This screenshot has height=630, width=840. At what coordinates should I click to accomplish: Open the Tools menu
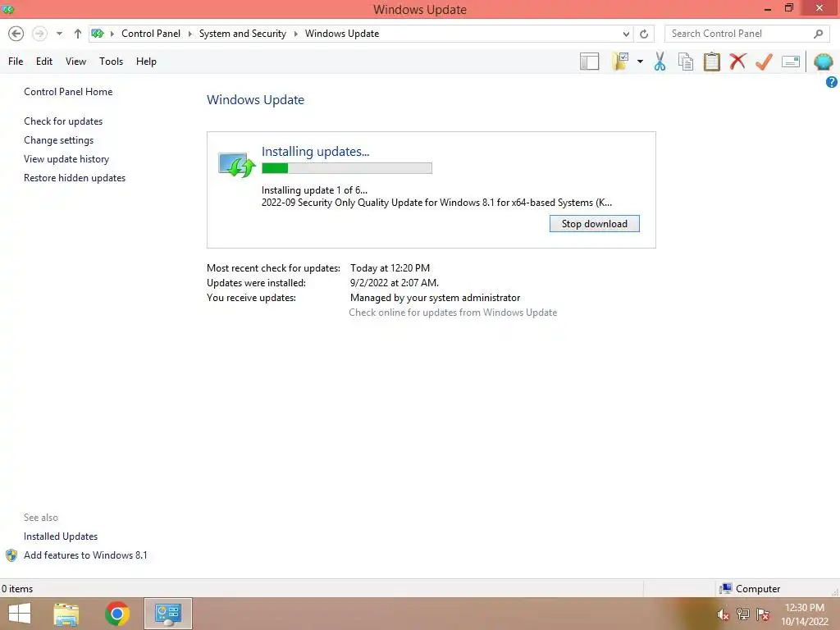[111, 62]
